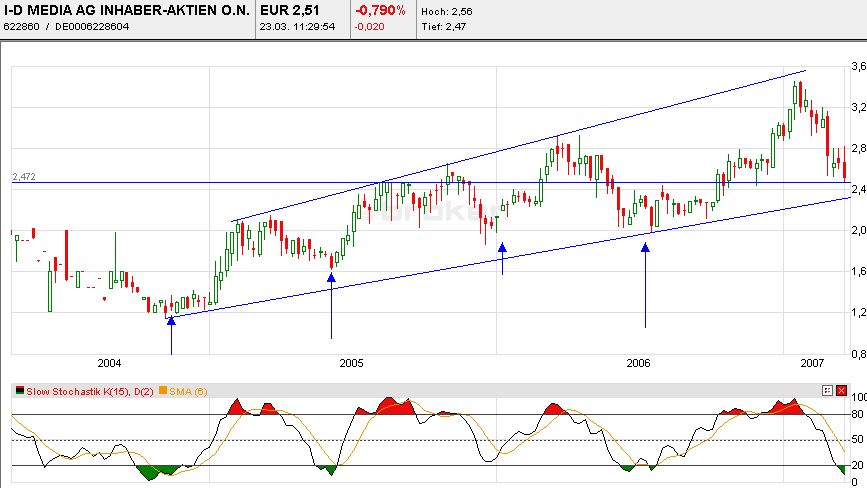Click the Hoch: 2,56 value

pos(447,12)
